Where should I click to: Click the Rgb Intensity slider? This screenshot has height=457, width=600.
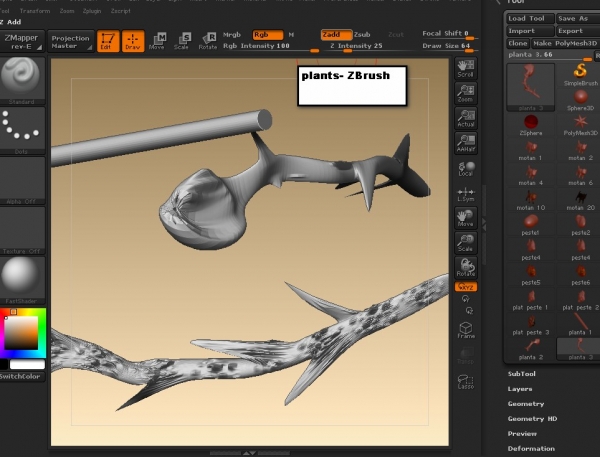[x=271, y=46]
